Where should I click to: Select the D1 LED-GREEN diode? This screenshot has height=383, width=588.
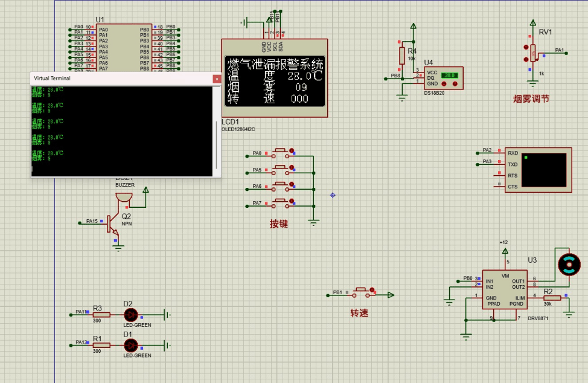click(130, 345)
